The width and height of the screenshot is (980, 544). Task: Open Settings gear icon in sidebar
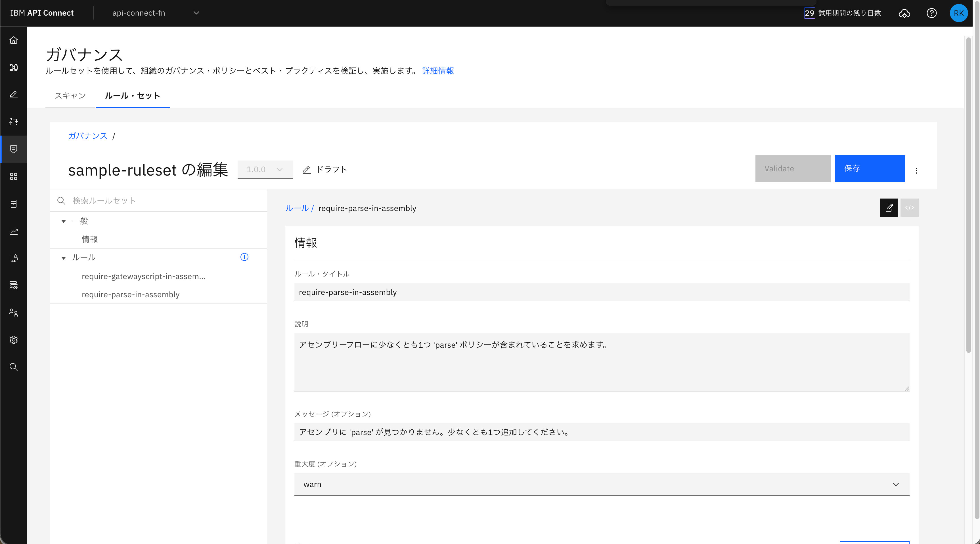pyautogui.click(x=14, y=340)
